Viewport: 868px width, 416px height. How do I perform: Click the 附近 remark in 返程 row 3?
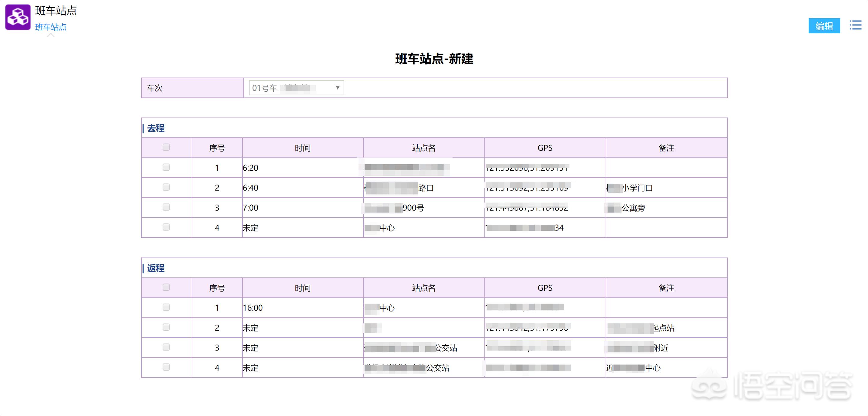pyautogui.click(x=667, y=348)
